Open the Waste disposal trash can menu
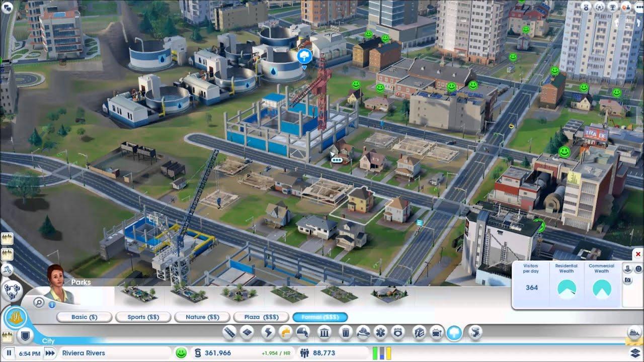 [346, 332]
